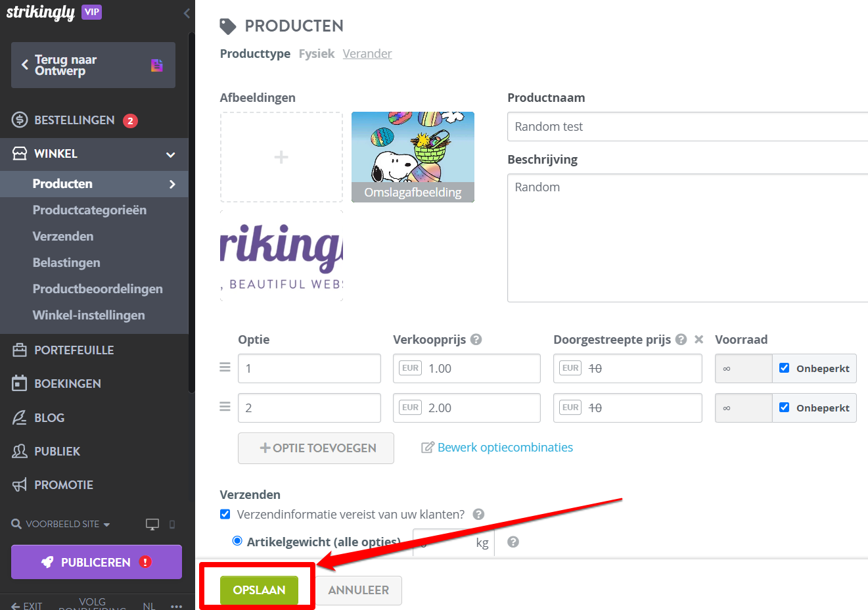Click the Beschrijving text area
This screenshot has width=868, height=610.
tap(687, 238)
